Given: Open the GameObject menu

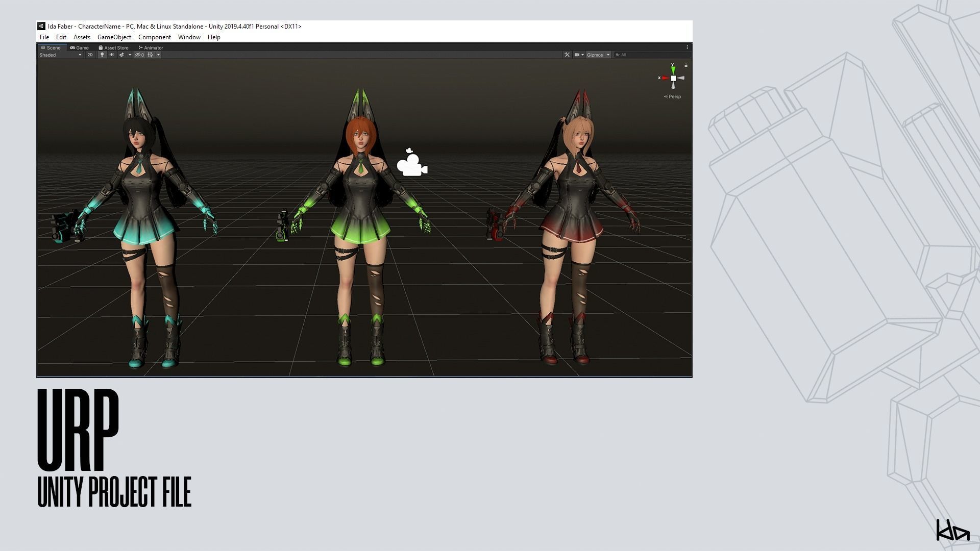Looking at the screenshot, I should [114, 37].
